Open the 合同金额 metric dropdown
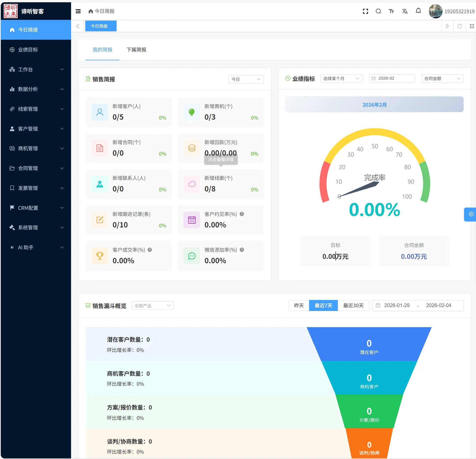 pyautogui.click(x=442, y=78)
